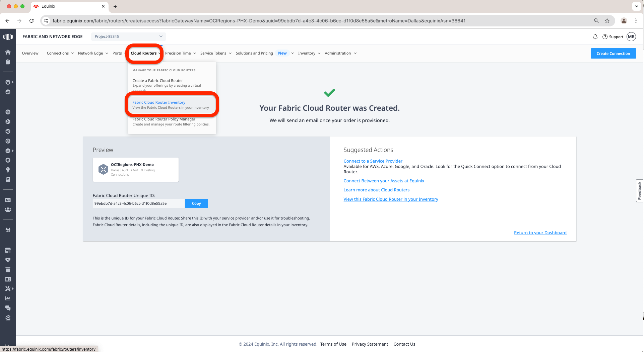Image resolution: width=644 pixels, height=352 pixels.
Task: Switch to the Equinix browser tab
Action: 70,6
